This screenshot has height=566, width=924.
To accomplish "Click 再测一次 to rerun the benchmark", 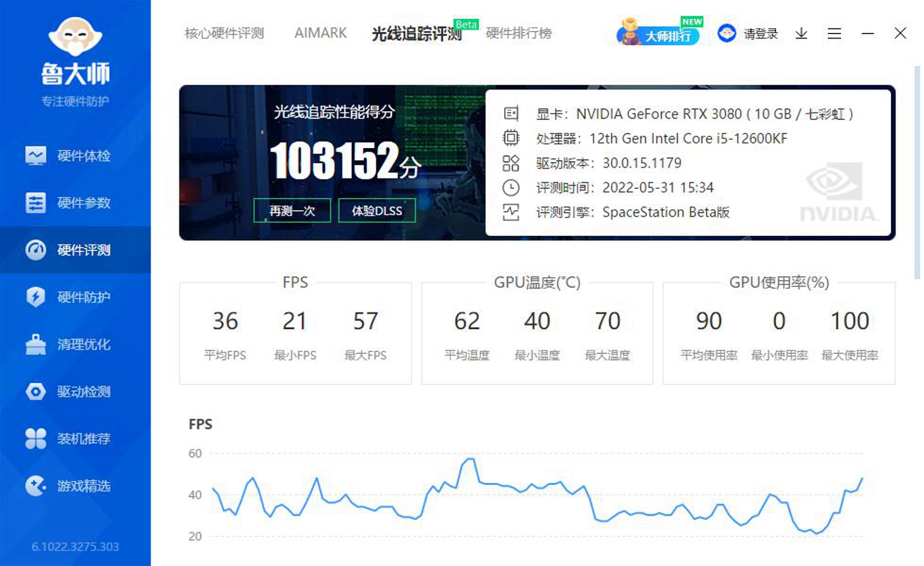I will [292, 210].
